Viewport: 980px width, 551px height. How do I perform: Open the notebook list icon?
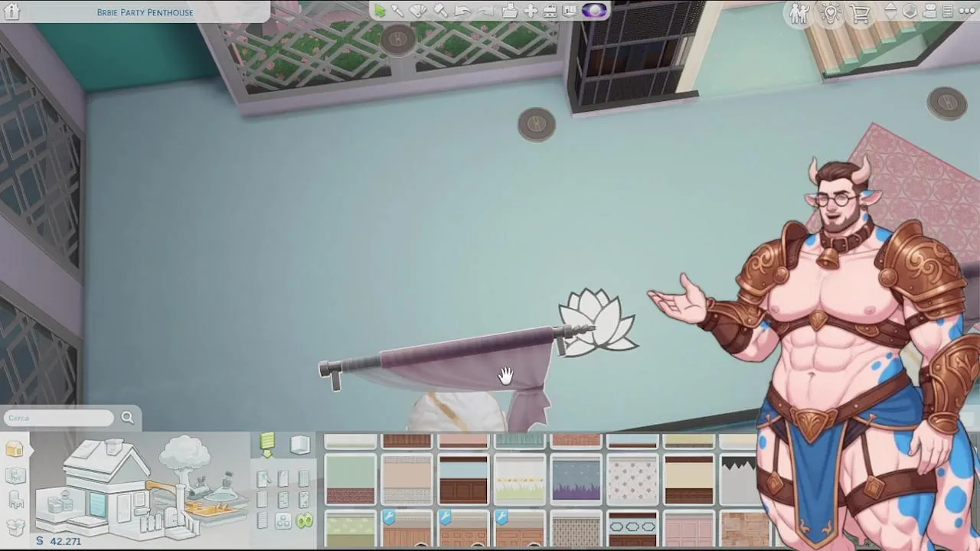tap(947, 11)
